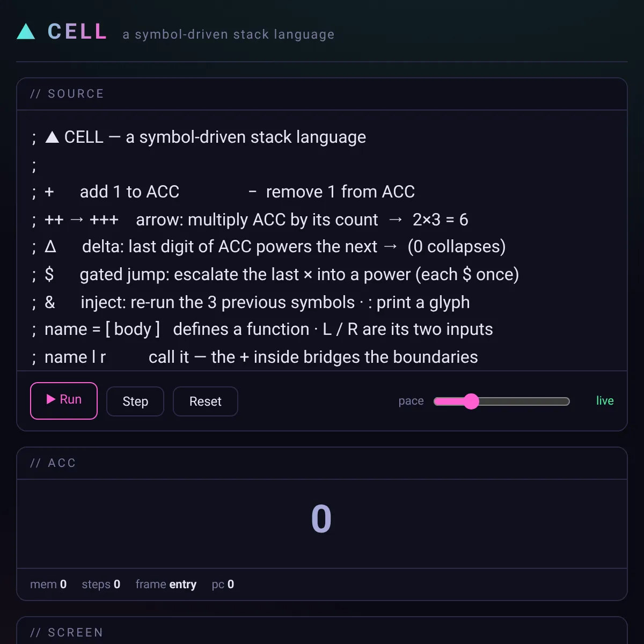Viewport: 644px width, 644px height.
Task: Click the ampersand inject symbol in the source
Action: [50, 302]
